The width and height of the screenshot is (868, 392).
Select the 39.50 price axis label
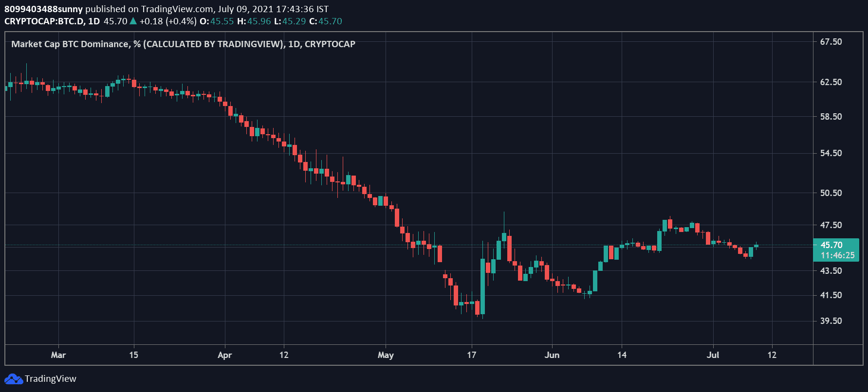point(831,321)
